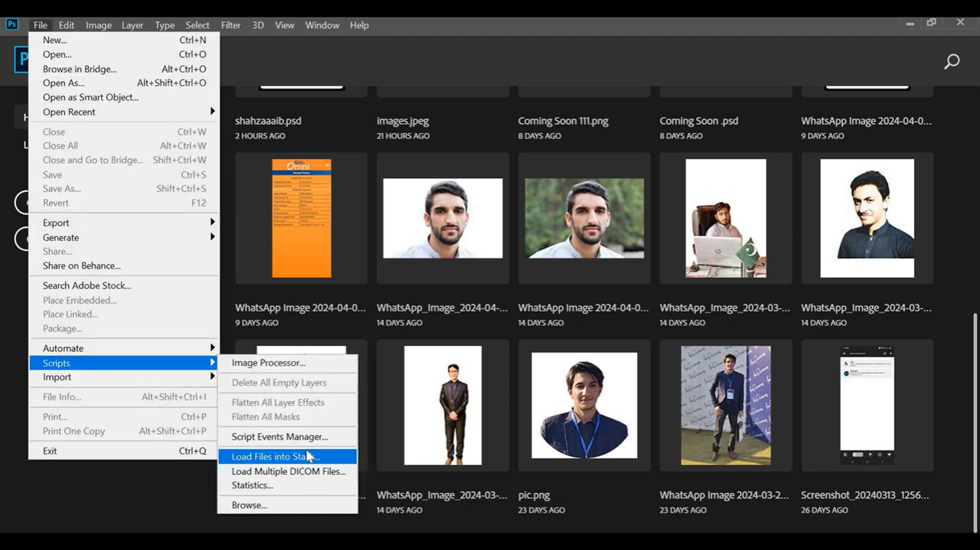The width and height of the screenshot is (980, 550).
Task: Click Screenshot_20240313_1256... file name
Action: pyautogui.click(x=864, y=495)
